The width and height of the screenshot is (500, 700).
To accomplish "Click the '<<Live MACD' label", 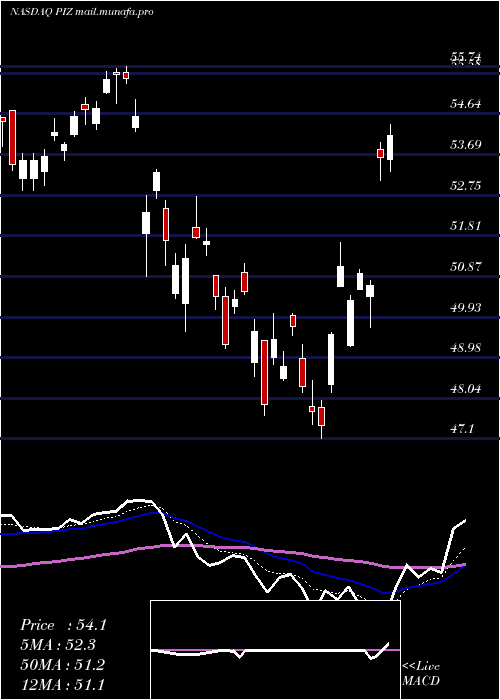I will click(421, 673).
